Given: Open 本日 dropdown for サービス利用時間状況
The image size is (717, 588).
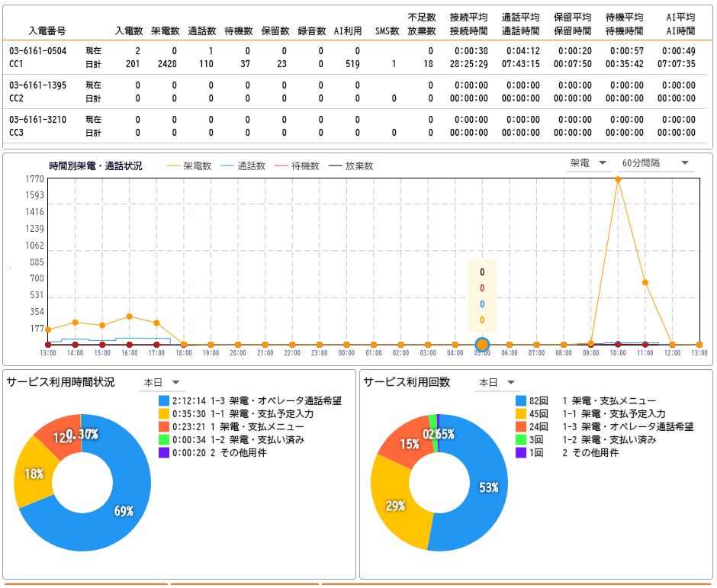Looking at the screenshot, I should point(160,382).
